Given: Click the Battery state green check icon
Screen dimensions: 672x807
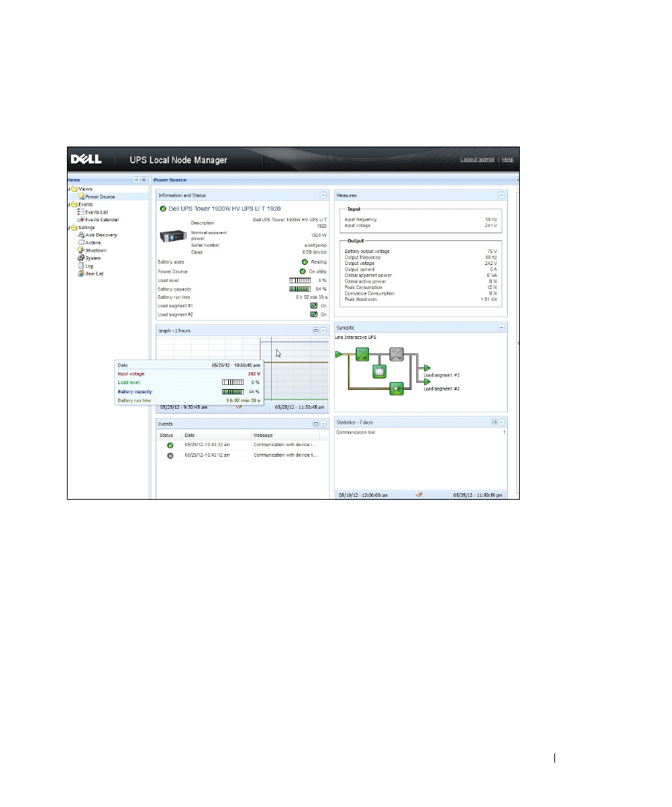Looking at the screenshot, I should [304, 262].
